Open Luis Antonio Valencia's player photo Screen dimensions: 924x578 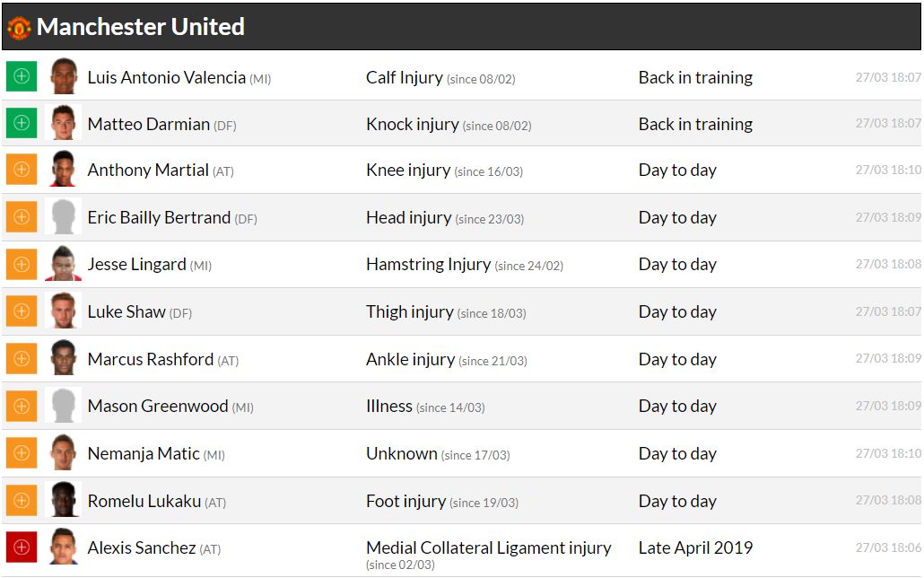63,76
